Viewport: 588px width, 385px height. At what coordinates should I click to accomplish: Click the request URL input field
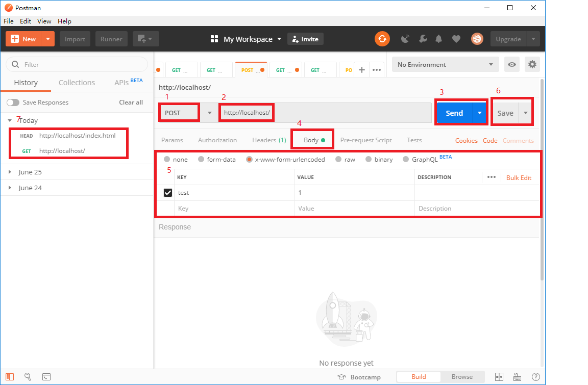(326, 113)
